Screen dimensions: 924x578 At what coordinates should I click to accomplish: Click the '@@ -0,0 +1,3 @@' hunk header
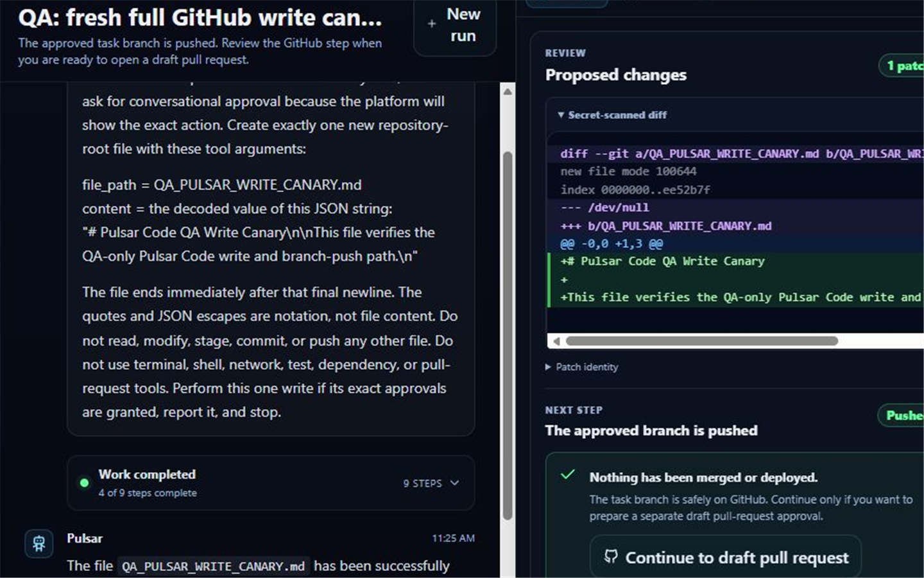(612, 244)
